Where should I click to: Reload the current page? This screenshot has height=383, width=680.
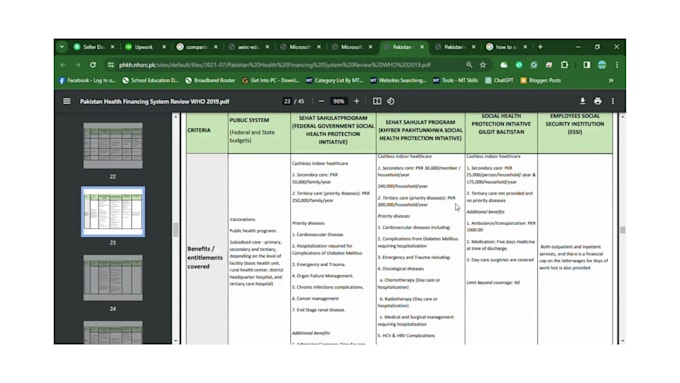point(93,65)
